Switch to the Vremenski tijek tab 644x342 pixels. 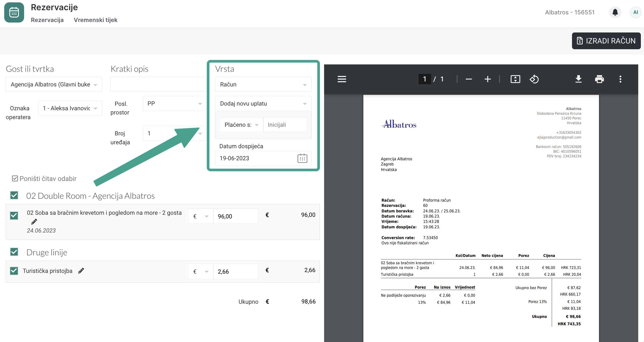pyautogui.click(x=96, y=20)
